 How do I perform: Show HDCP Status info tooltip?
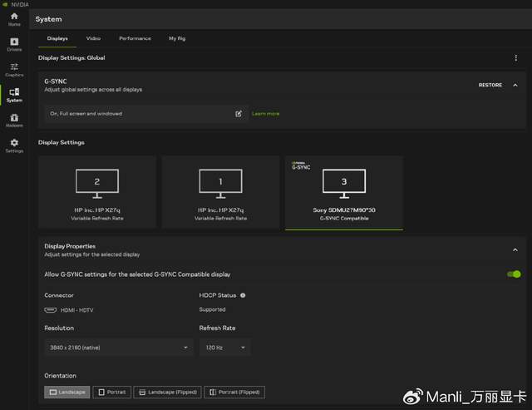pos(243,295)
